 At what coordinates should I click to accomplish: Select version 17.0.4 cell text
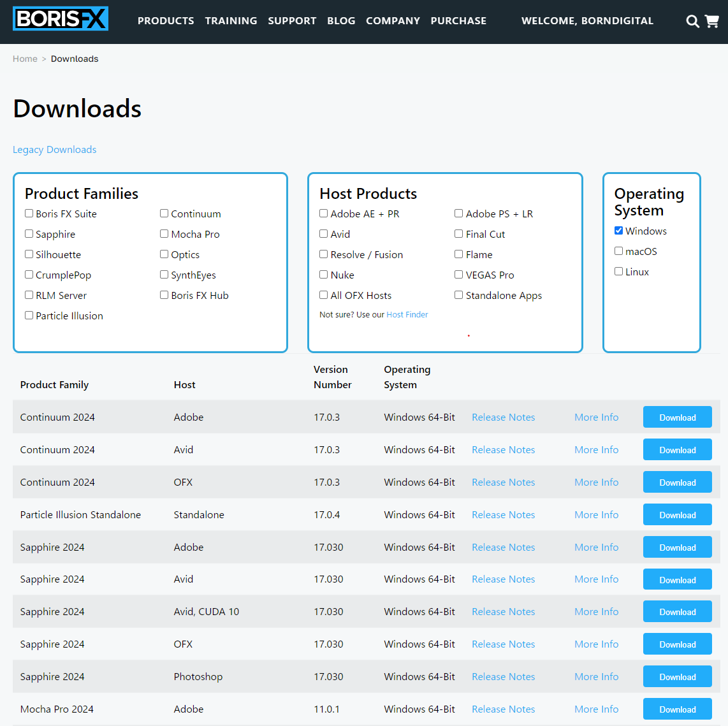[327, 515]
